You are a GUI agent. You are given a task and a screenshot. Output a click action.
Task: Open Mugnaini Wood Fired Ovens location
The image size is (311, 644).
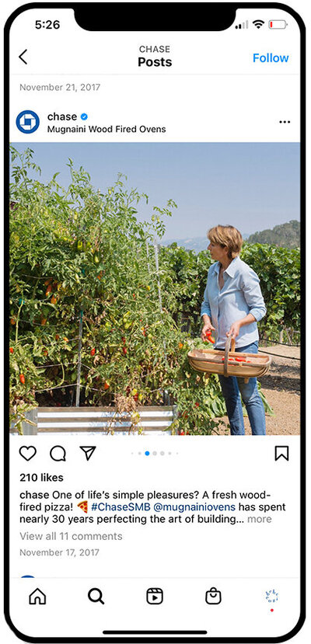(107, 129)
